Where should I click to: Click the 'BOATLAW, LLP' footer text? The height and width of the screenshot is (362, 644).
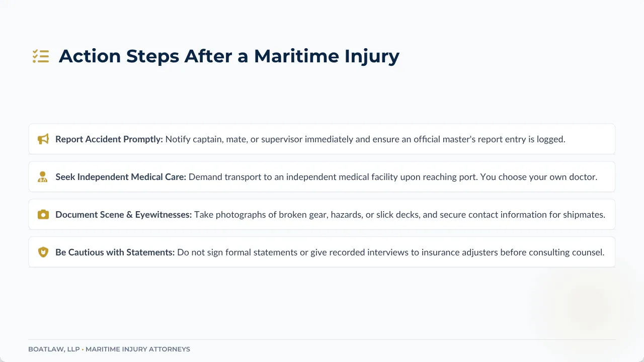tap(54, 349)
